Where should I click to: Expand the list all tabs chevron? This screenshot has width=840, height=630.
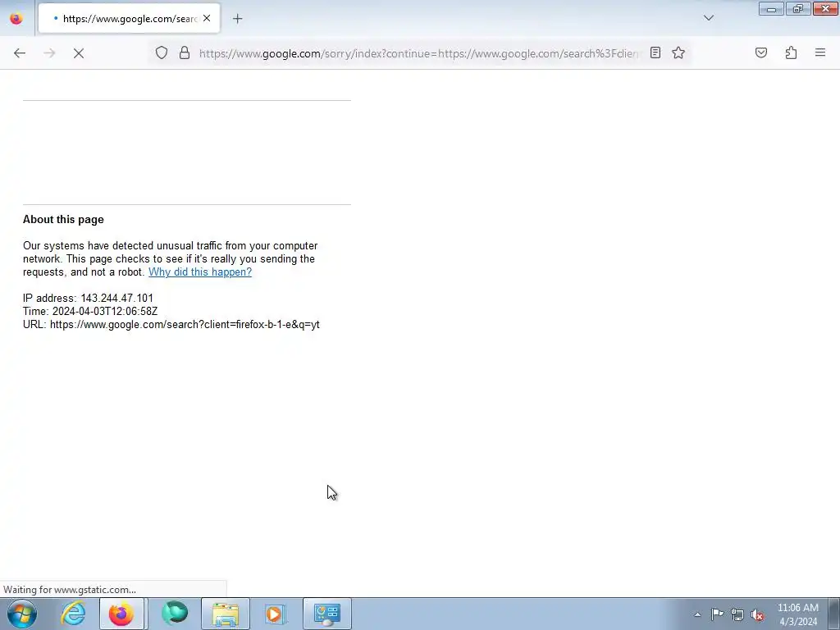[x=708, y=18]
